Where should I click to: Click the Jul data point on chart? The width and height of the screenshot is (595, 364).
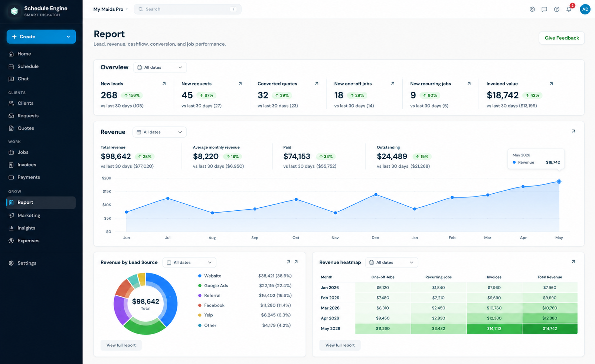click(x=168, y=199)
